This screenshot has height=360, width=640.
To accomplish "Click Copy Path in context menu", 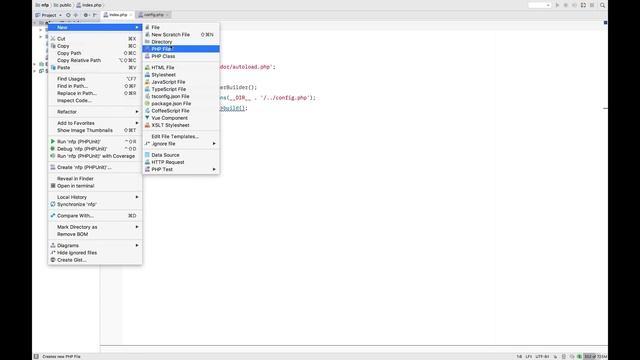I will point(95,53).
